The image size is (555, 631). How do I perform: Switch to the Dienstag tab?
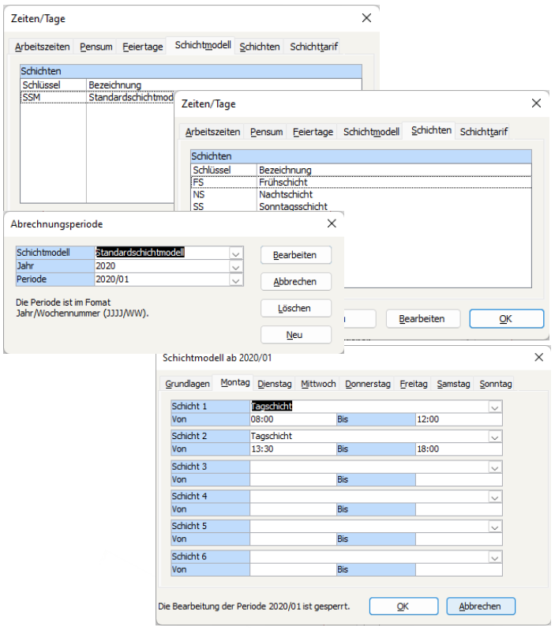(274, 384)
